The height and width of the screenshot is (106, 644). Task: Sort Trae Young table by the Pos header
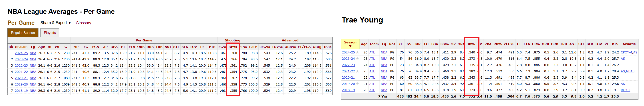pyautogui.click(x=392, y=44)
